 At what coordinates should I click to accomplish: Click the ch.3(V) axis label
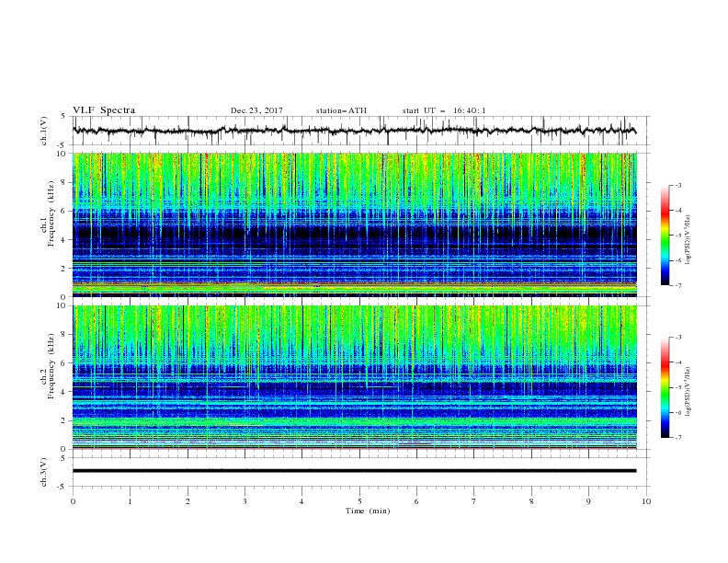coord(44,472)
